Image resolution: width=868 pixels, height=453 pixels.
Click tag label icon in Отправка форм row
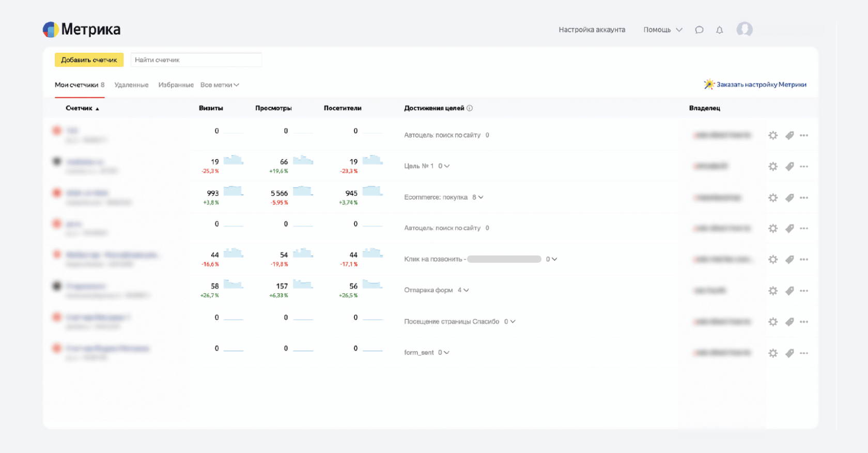click(x=789, y=291)
